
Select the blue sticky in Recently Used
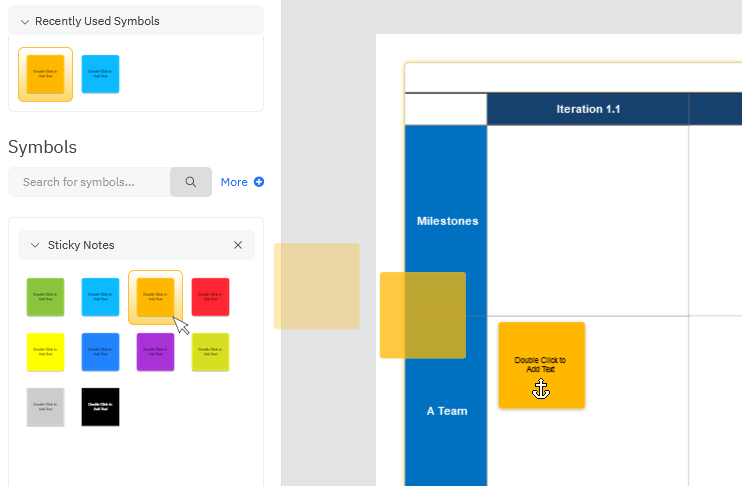click(100, 74)
